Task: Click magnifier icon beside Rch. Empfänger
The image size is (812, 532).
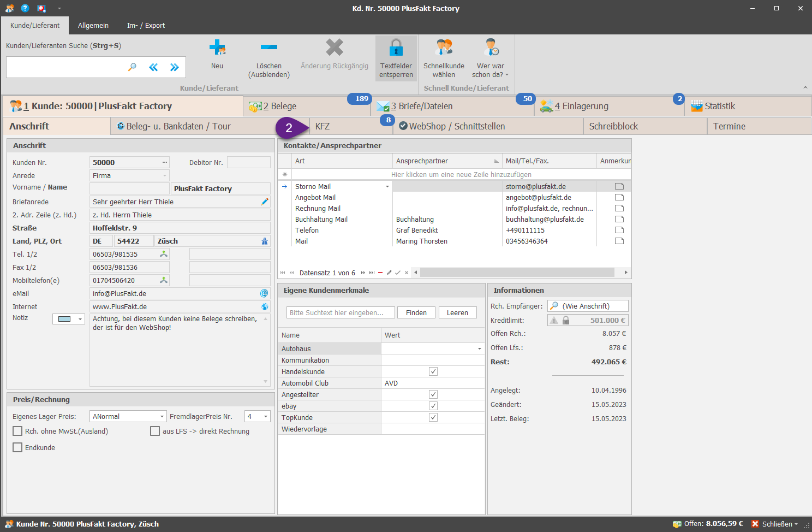Action: (554, 306)
